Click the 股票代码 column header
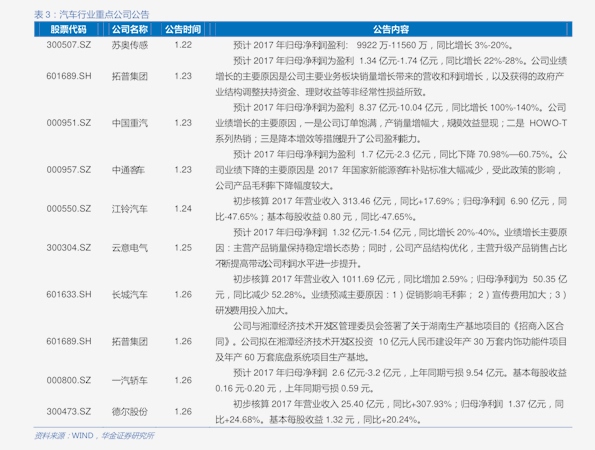This screenshot has height=450, width=595. [x=68, y=29]
